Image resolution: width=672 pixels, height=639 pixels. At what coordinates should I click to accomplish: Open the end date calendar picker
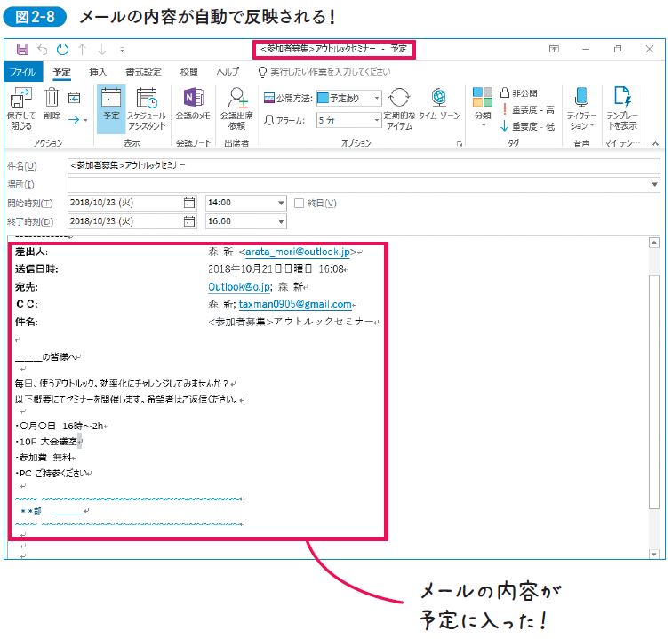pos(189,221)
